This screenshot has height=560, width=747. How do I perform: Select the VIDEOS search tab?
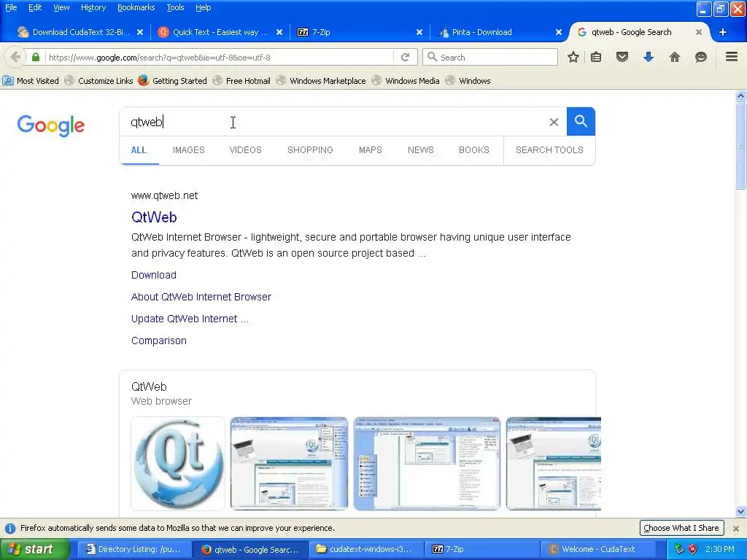coord(245,150)
